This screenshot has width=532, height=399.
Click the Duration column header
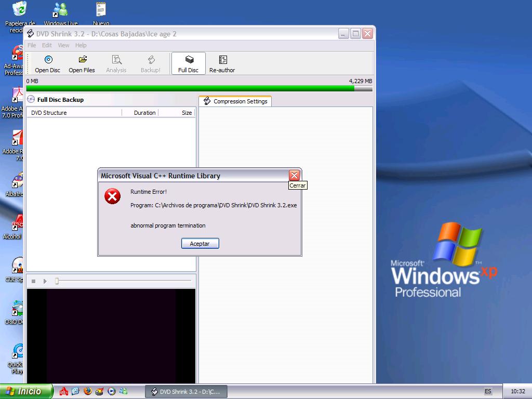[x=140, y=113]
